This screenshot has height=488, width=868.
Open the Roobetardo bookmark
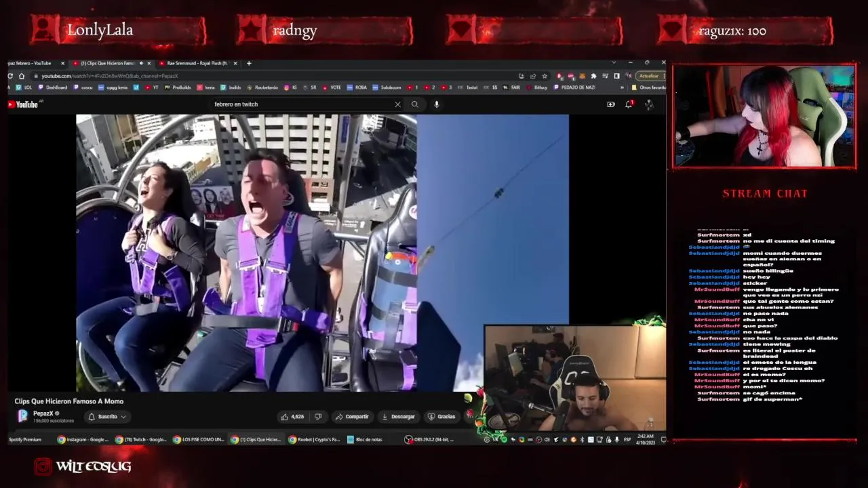[x=262, y=87]
